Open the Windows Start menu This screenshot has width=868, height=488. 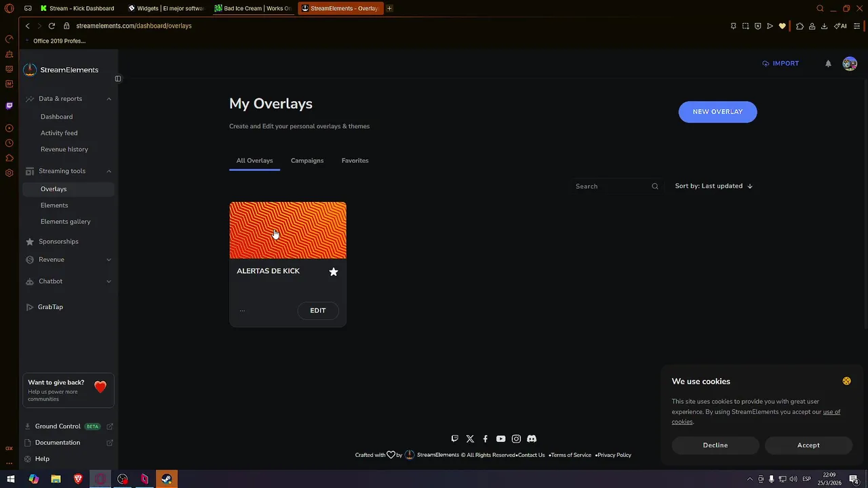[11, 479]
